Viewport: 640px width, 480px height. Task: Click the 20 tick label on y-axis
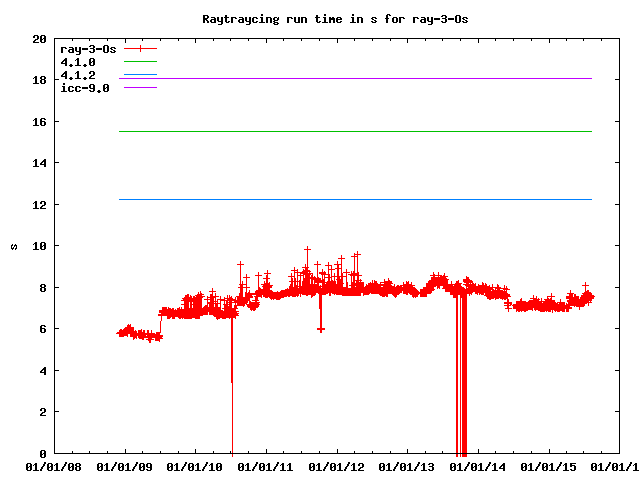click(39, 39)
